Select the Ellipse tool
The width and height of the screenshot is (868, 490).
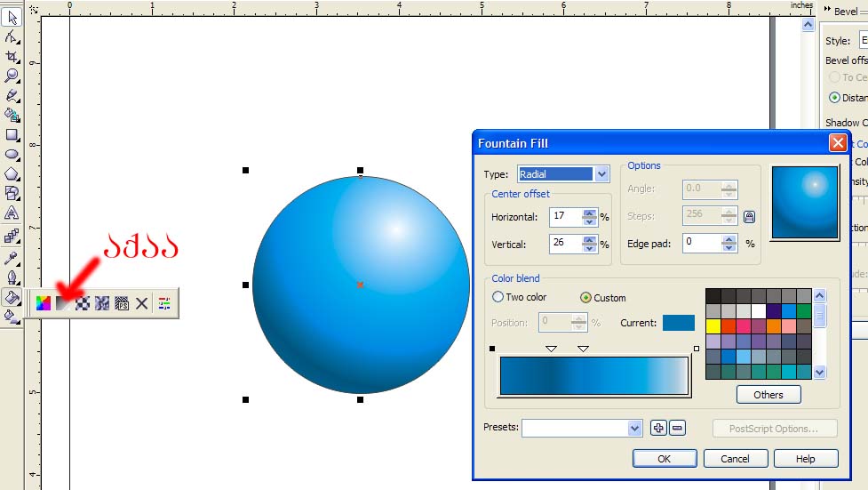coord(12,154)
